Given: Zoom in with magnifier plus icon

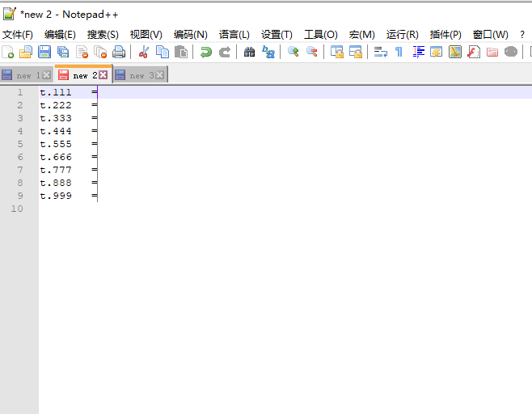Looking at the screenshot, I should coord(293,52).
